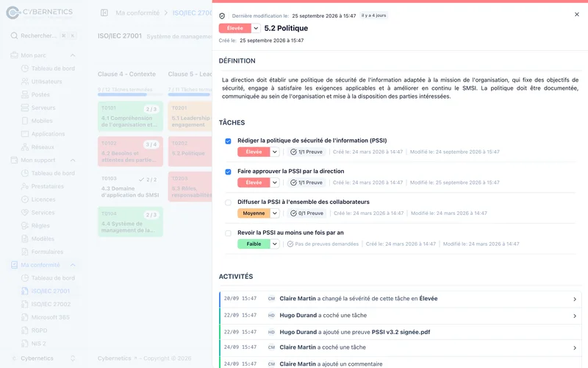Open card T0101 4.1 Compréhension de l'organisation

click(131, 116)
